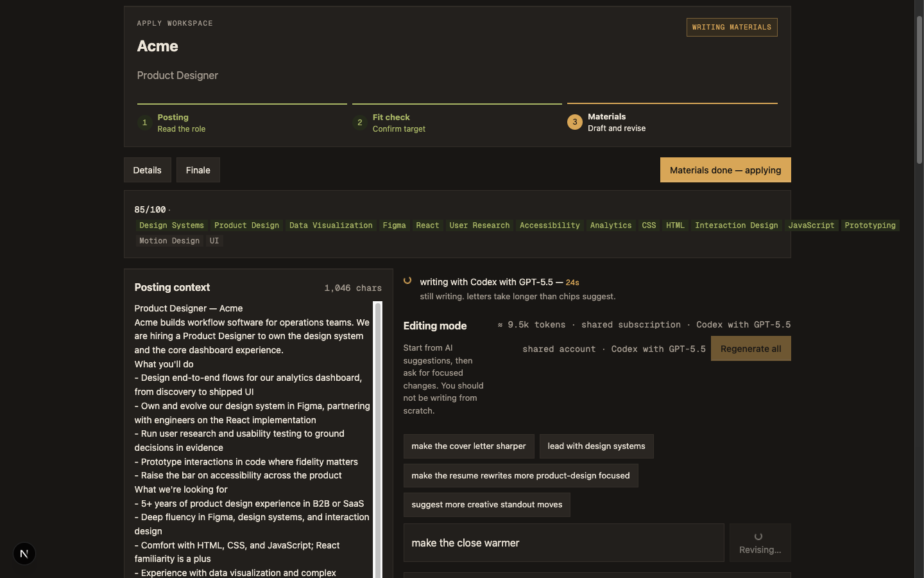Click the Acme company heading
Screen dimensions: 924x578
tap(158, 46)
